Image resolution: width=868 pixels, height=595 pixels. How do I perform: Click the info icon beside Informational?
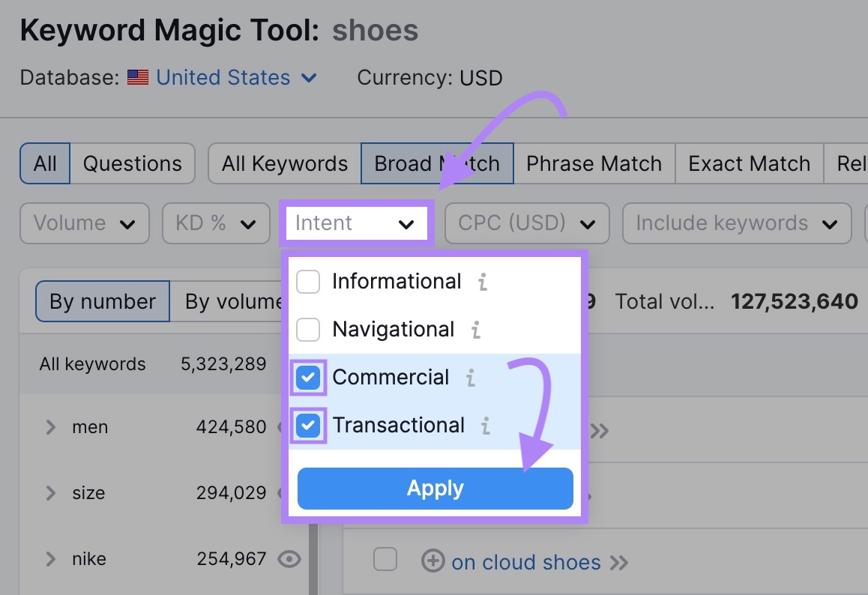click(x=483, y=282)
